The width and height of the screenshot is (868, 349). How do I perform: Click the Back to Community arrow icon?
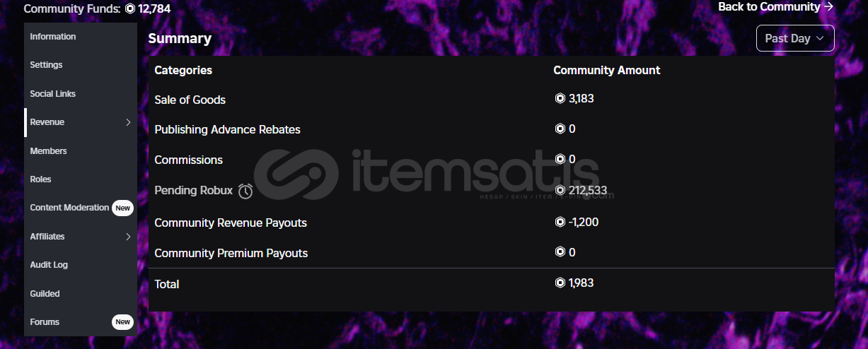click(x=829, y=6)
